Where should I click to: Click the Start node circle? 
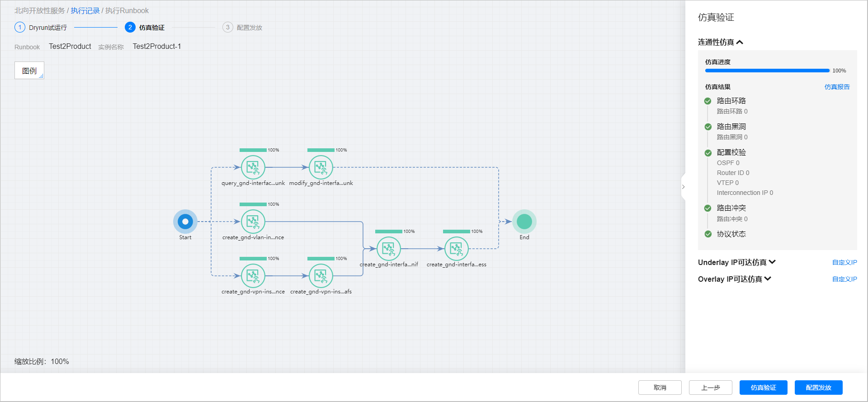185,222
